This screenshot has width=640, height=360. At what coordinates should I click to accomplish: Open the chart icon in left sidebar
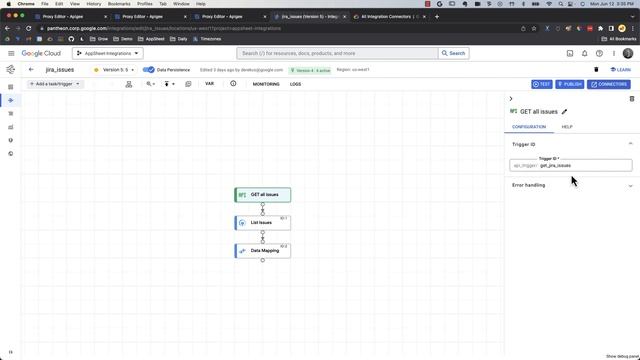(x=11, y=127)
